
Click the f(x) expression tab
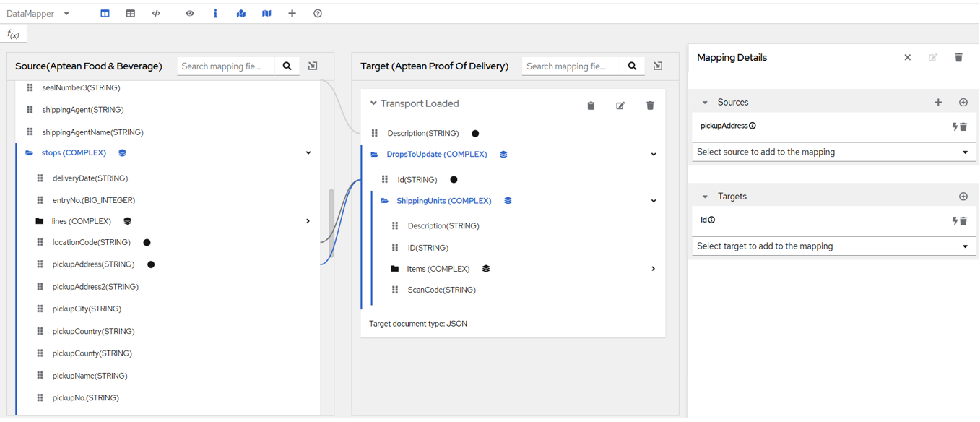coord(13,34)
